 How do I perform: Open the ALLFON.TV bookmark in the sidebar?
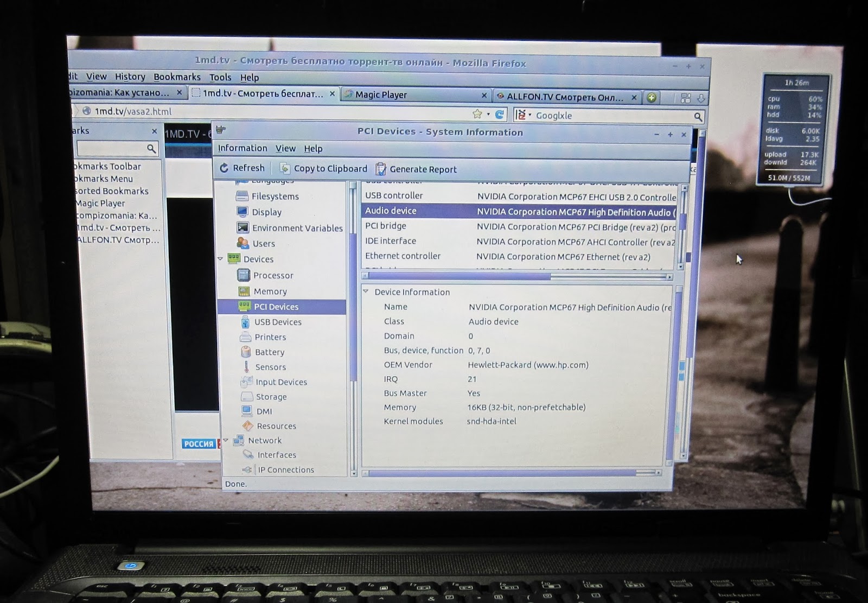click(118, 239)
